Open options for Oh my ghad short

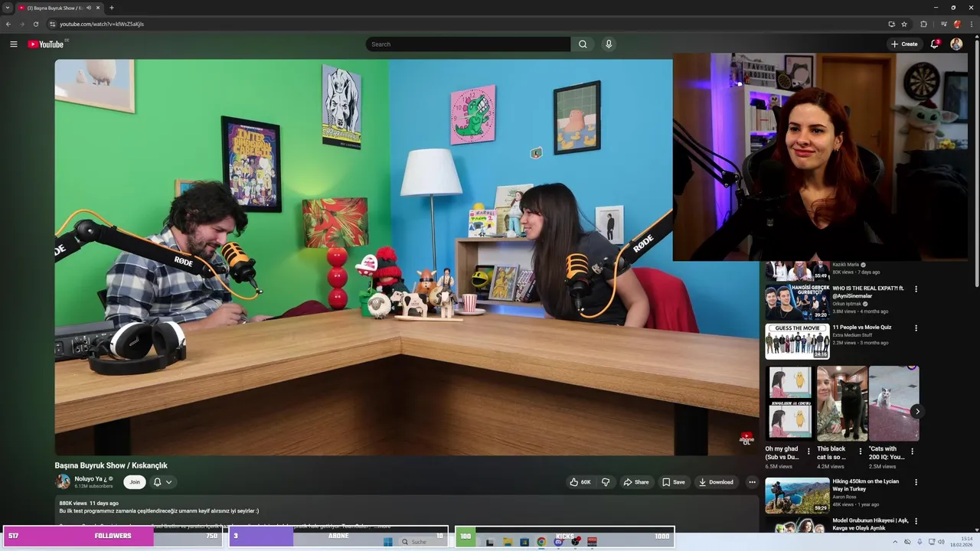(808, 452)
